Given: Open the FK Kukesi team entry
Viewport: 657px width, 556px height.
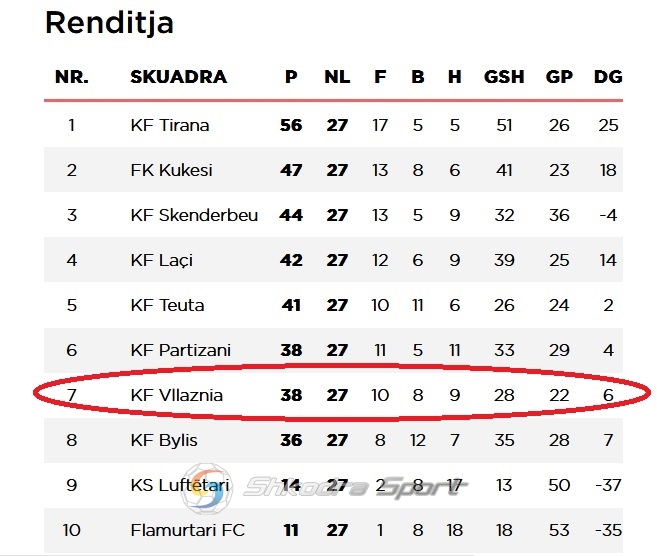Looking at the screenshot, I should point(171,170).
